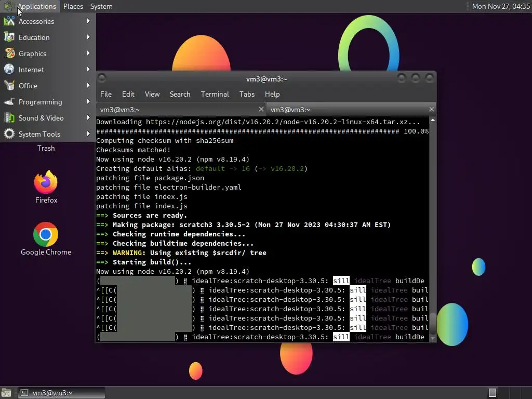Open the terminal Tabs menu
Viewport: 532px width, 399px height.
point(247,95)
